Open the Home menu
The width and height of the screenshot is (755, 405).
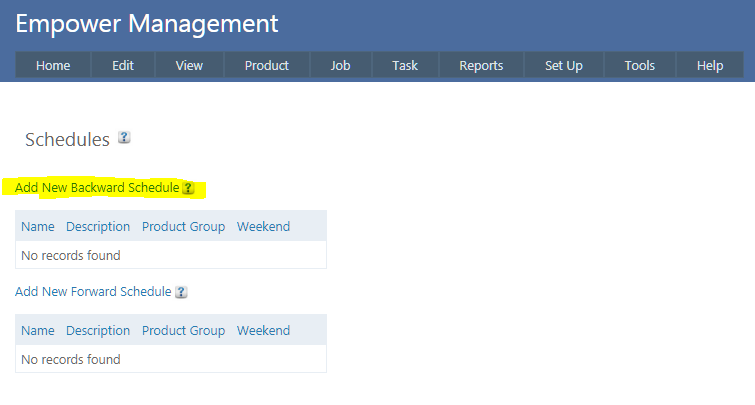click(x=53, y=65)
